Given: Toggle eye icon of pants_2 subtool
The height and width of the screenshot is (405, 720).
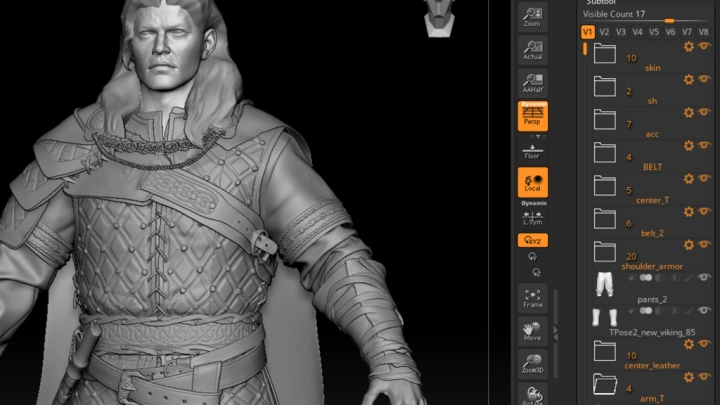Looking at the screenshot, I should 704,277.
